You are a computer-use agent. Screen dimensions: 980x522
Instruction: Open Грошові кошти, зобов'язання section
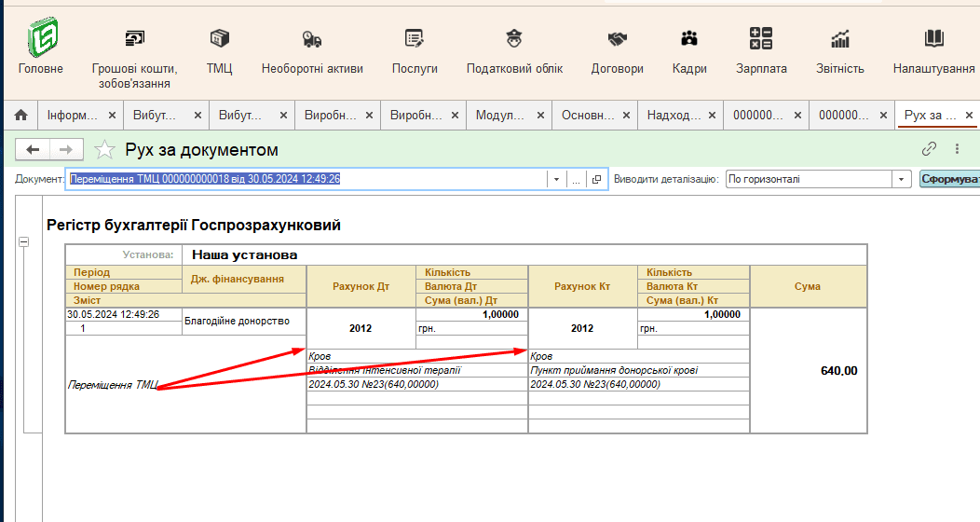point(135,39)
